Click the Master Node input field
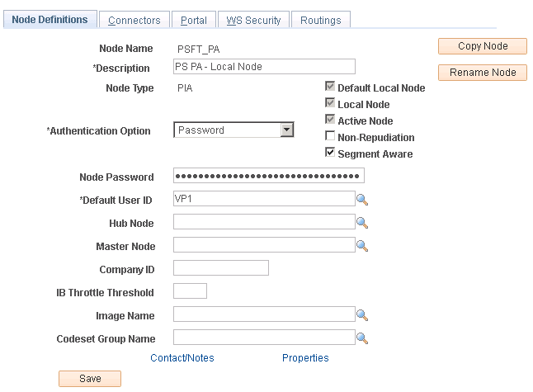Screen dimensions: 533x392 [x=264, y=244]
